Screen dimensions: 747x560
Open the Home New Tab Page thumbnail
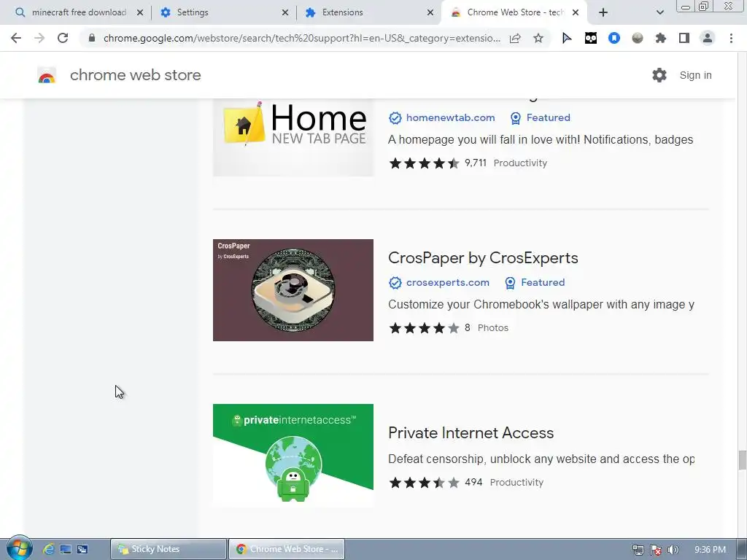[x=293, y=138]
